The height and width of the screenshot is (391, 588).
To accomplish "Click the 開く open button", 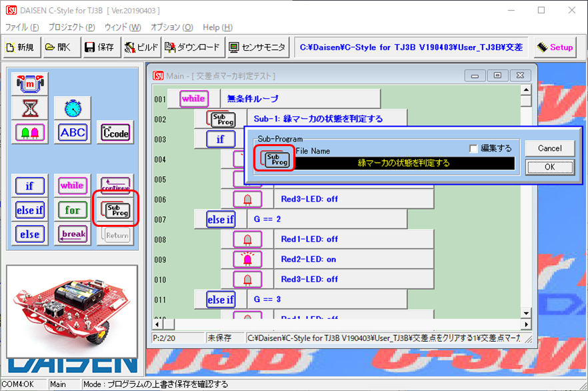I will coord(62,47).
